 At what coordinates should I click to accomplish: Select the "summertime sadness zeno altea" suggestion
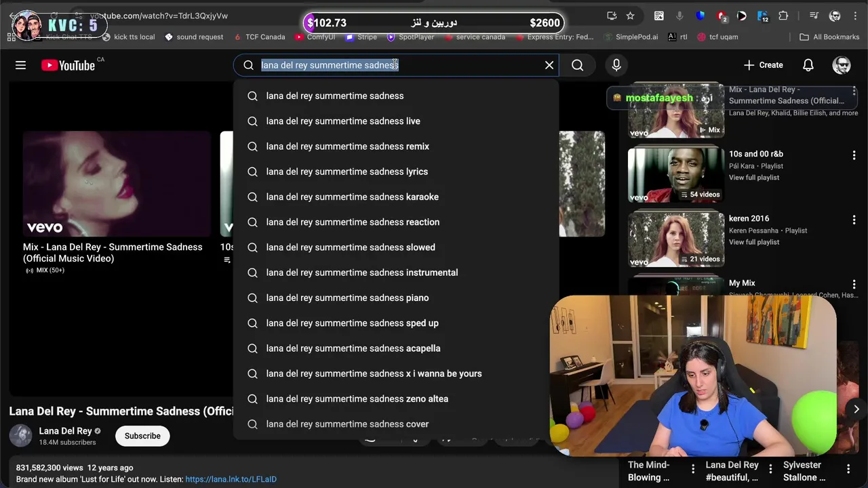pyautogui.click(x=396, y=399)
